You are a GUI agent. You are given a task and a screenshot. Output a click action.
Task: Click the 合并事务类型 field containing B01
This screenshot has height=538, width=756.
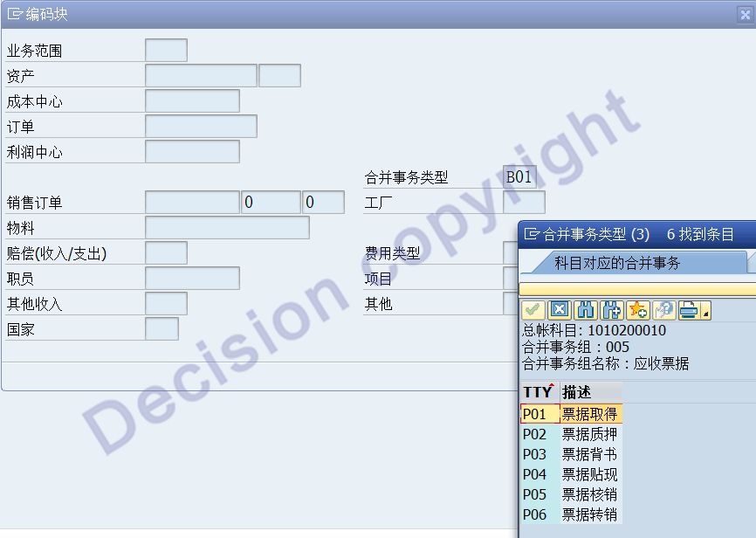point(520,177)
